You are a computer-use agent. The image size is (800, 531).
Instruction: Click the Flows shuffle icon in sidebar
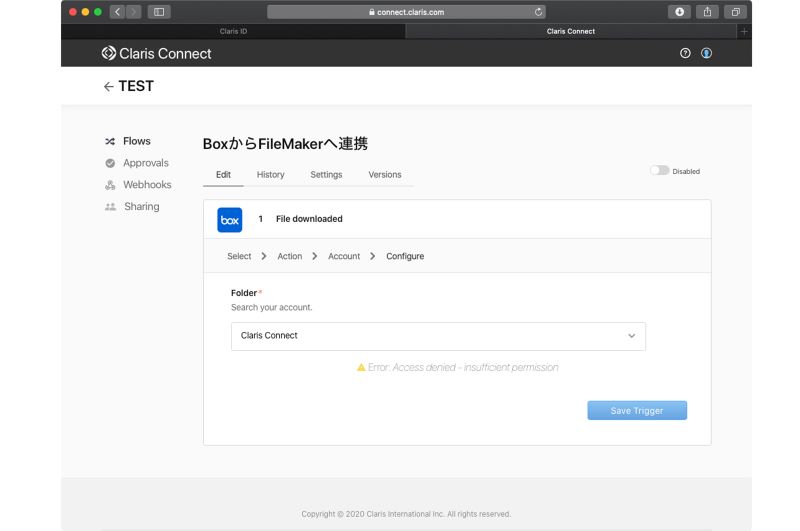[x=110, y=141]
